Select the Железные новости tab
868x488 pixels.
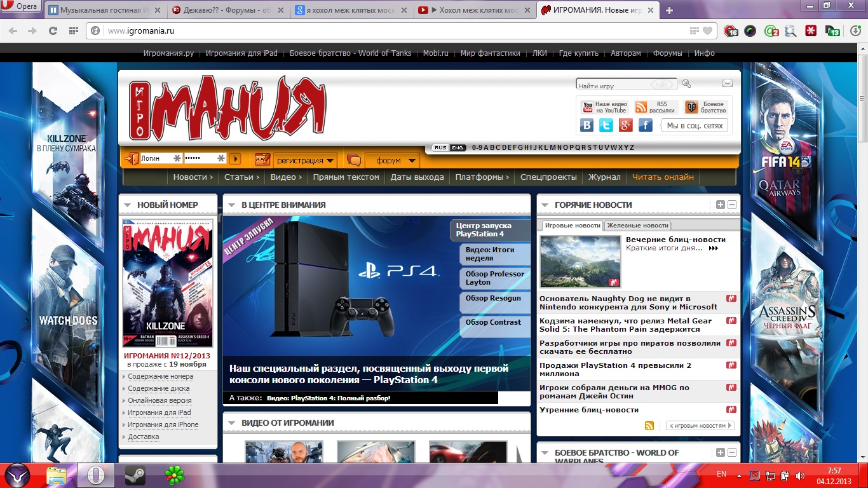pyautogui.click(x=637, y=226)
